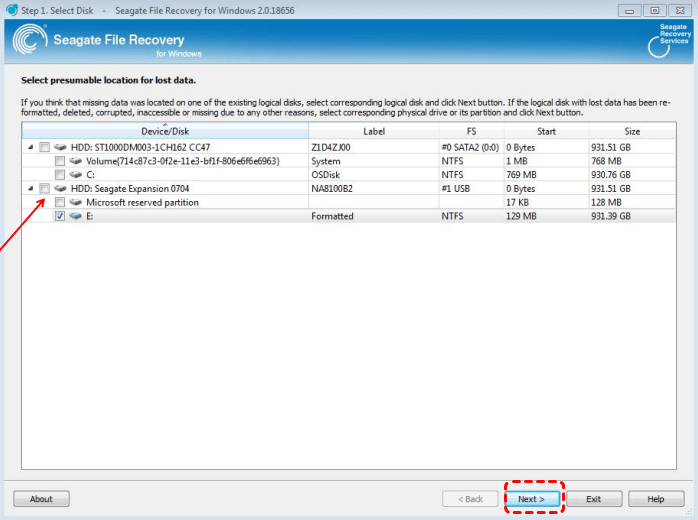The width and height of the screenshot is (698, 520).
Task: Sort by the Device/Disk column header
Action: (x=165, y=132)
